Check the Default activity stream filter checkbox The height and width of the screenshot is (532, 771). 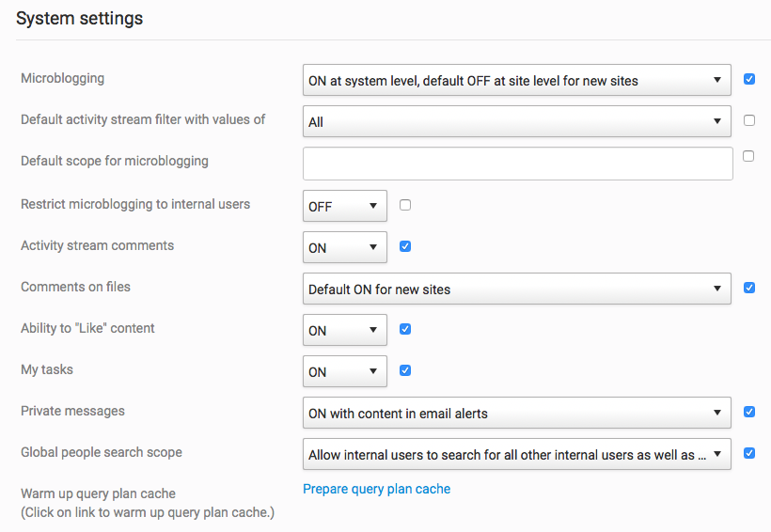click(749, 120)
